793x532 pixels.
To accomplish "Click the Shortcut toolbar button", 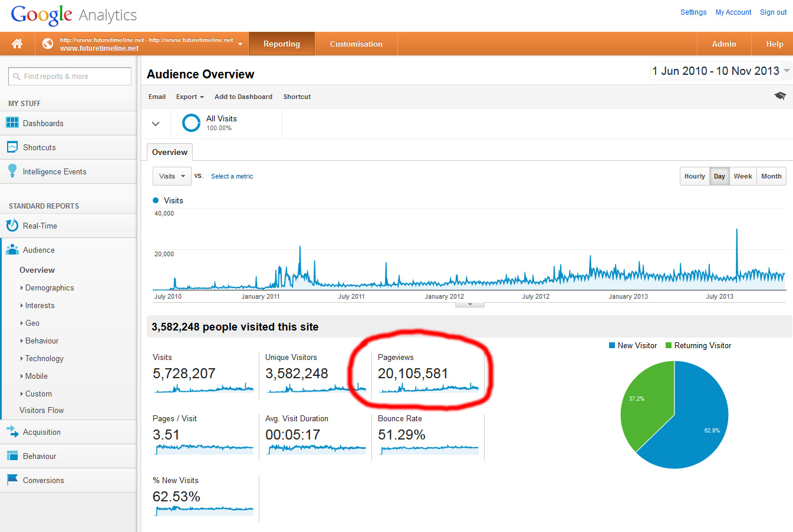I will [297, 97].
